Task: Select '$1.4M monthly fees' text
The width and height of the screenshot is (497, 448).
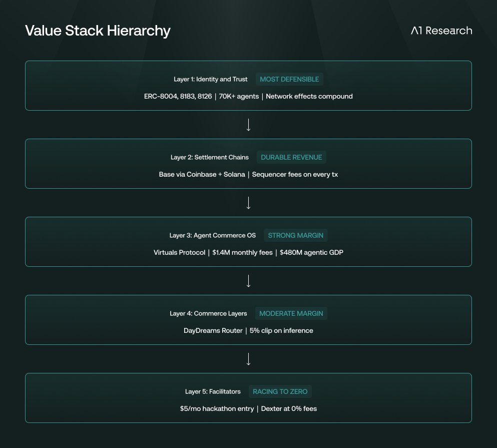Action: pyautogui.click(x=242, y=252)
